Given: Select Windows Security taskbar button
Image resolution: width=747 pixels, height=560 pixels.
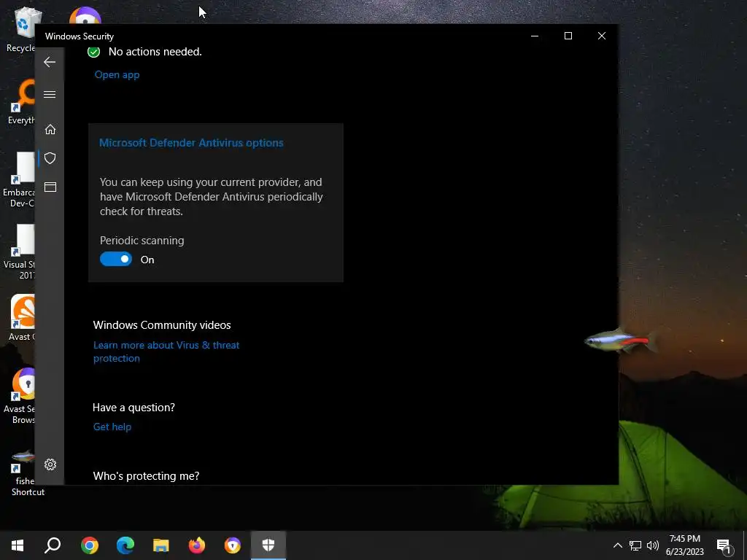Looking at the screenshot, I should pyautogui.click(x=268, y=545).
